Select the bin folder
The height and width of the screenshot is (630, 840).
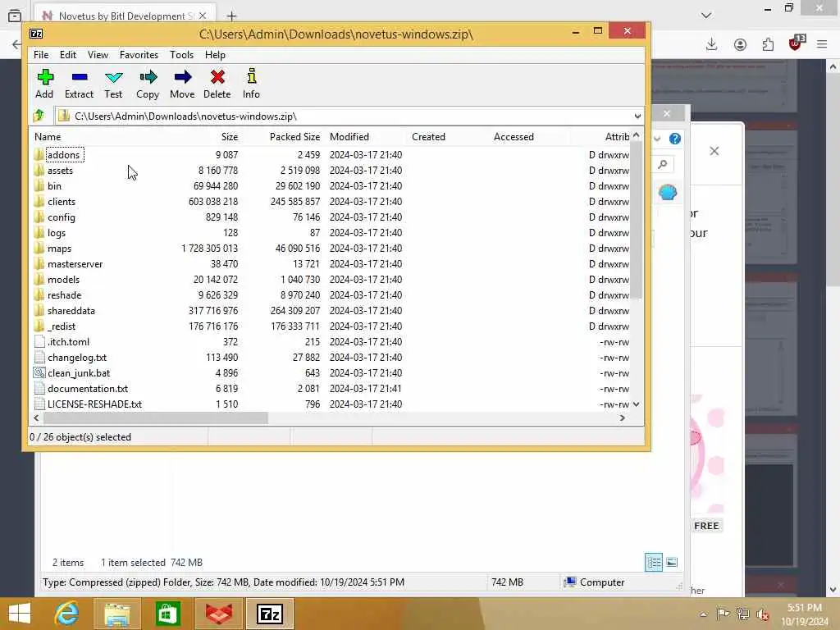(54, 186)
